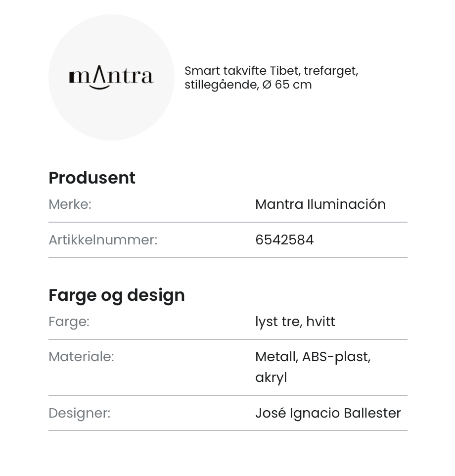Select the 'lyst tre, hvitt' color value
455x476 pixels.
(295, 322)
